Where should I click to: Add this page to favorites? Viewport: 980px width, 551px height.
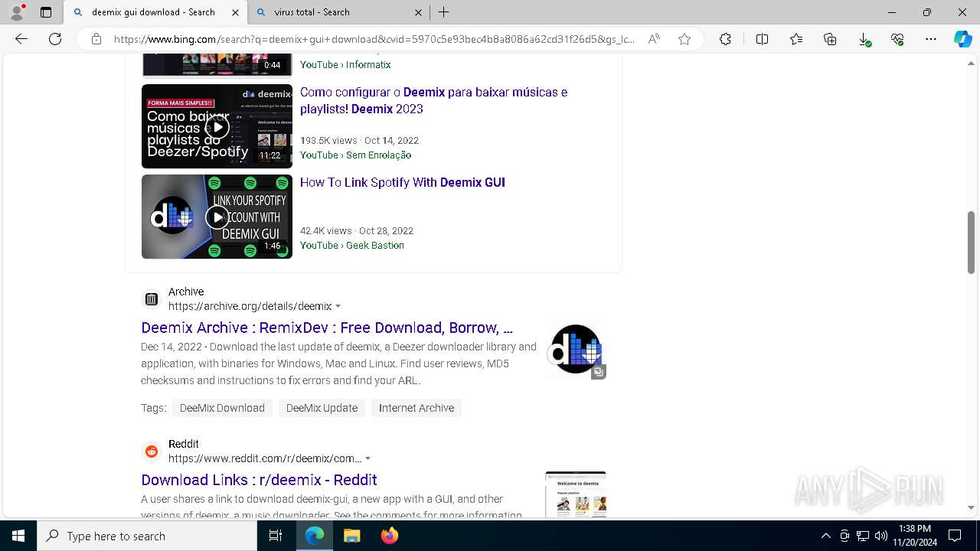pyautogui.click(x=684, y=39)
